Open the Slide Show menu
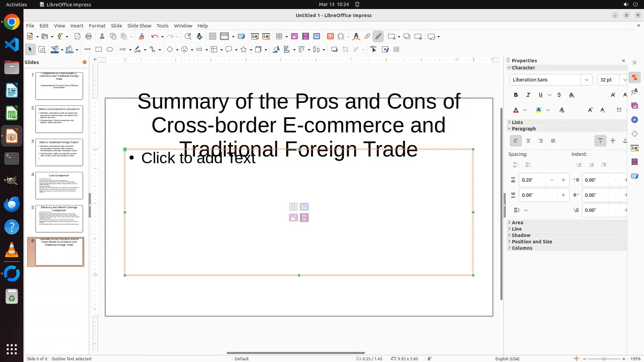Screen dimensions: 644x362 click(x=139, y=26)
